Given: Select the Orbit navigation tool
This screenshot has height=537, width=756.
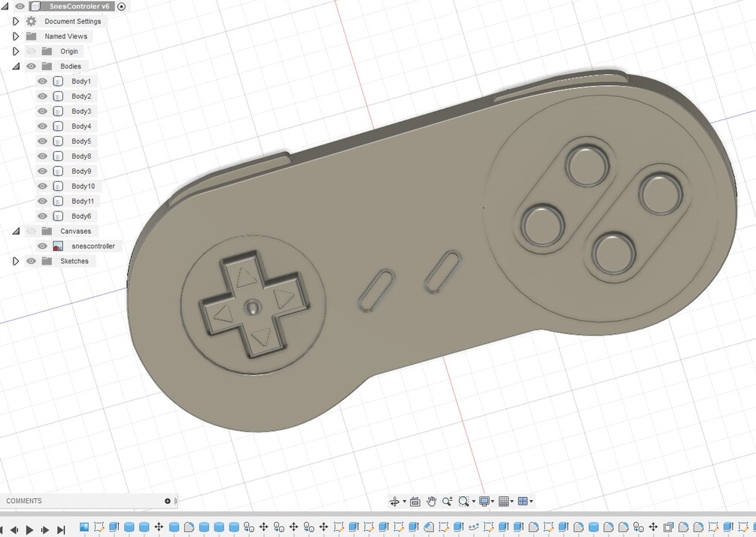Looking at the screenshot, I should click(x=394, y=502).
